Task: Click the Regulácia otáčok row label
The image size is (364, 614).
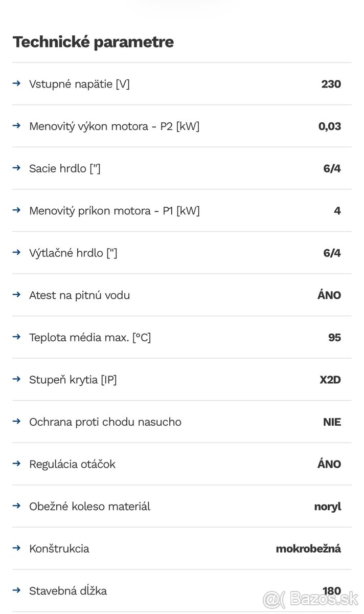Action: [72, 464]
